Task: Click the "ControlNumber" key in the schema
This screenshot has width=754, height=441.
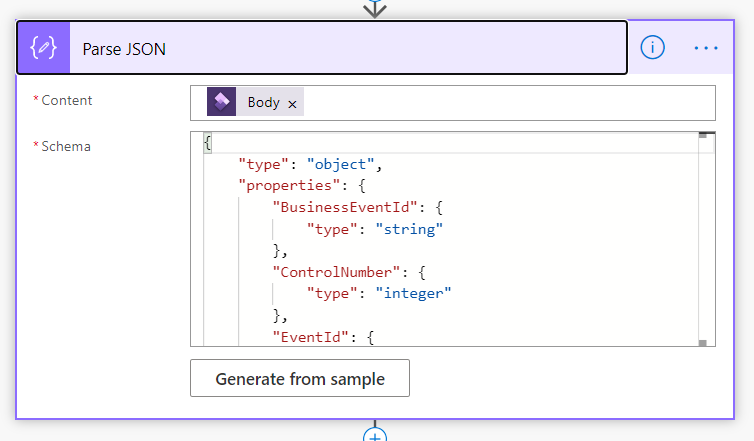Action: point(336,272)
